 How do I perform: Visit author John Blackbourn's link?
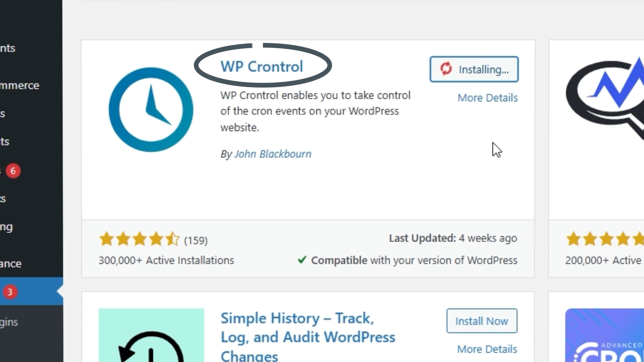(x=273, y=154)
